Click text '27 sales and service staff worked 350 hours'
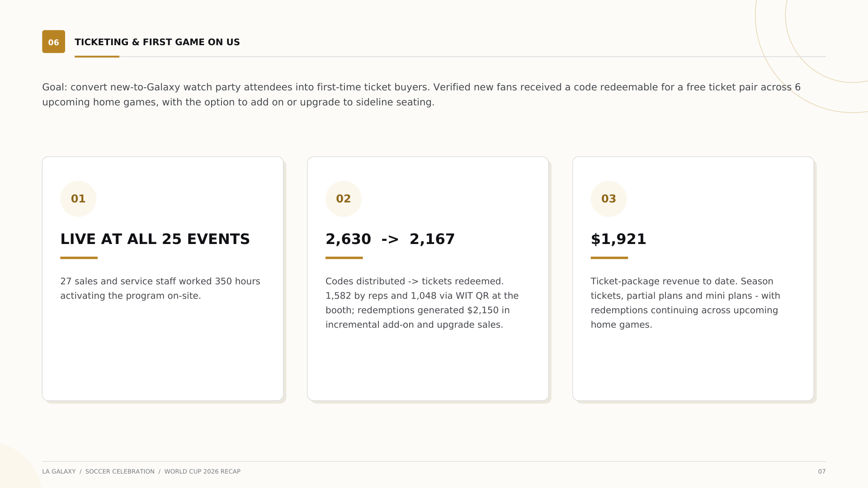Image resolution: width=868 pixels, height=488 pixels. coord(160,282)
